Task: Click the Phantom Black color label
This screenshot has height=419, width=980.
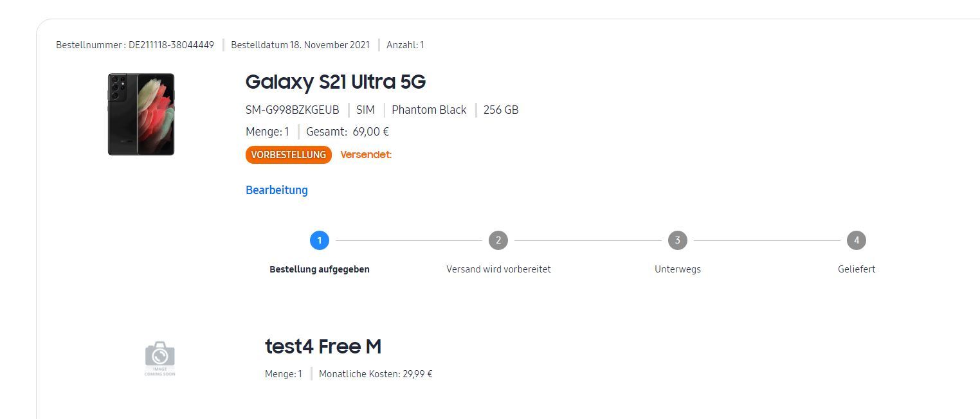Action: pyautogui.click(x=429, y=110)
